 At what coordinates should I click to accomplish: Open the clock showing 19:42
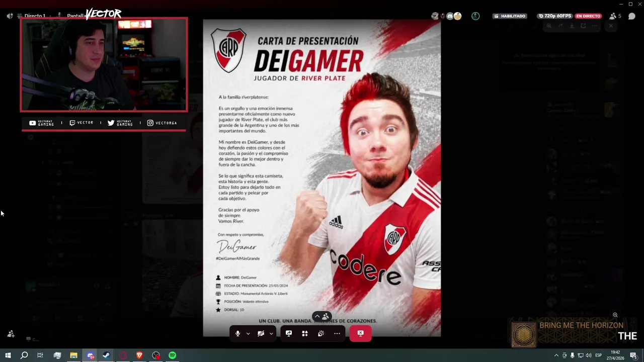(616, 355)
